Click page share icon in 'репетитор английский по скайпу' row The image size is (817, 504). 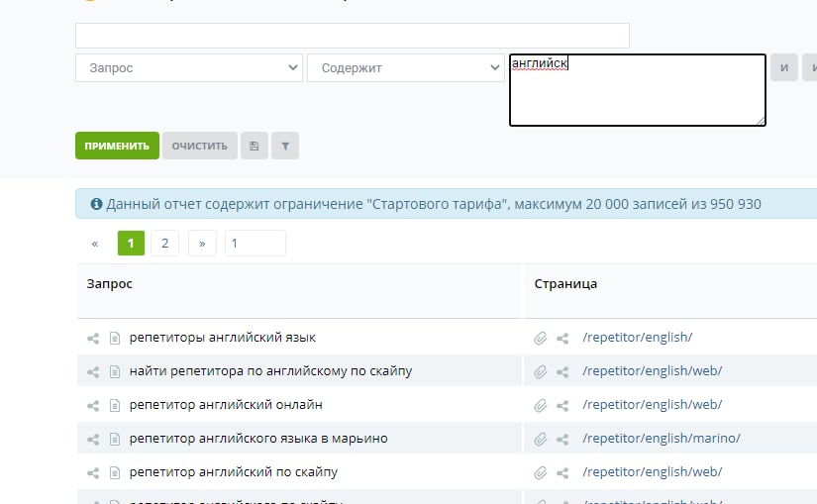click(562, 472)
